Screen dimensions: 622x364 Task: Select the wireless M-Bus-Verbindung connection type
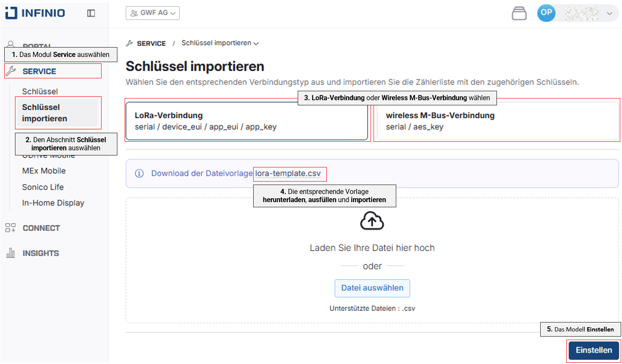point(496,121)
